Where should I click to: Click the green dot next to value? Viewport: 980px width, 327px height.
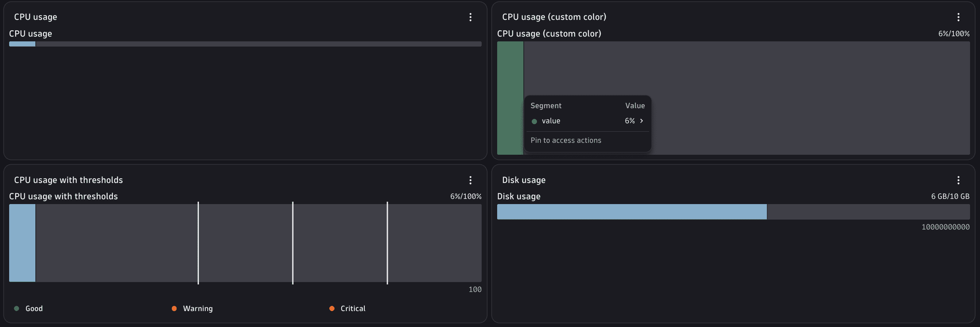click(x=535, y=121)
